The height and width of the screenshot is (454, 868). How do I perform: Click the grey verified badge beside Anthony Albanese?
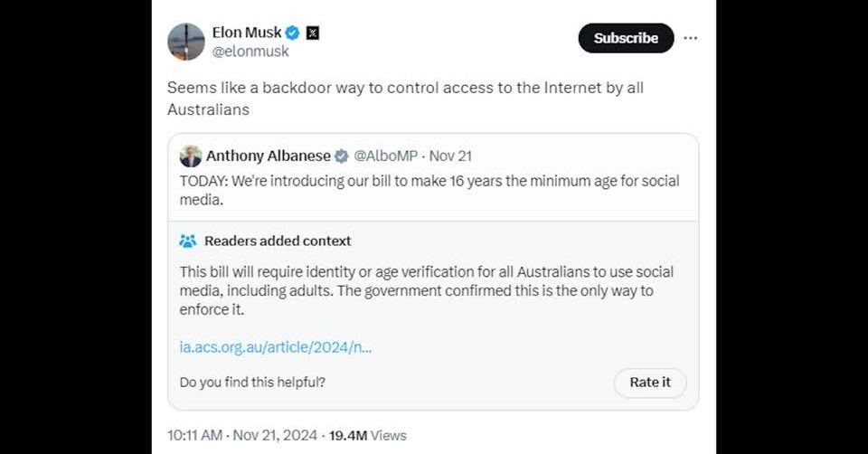342,156
